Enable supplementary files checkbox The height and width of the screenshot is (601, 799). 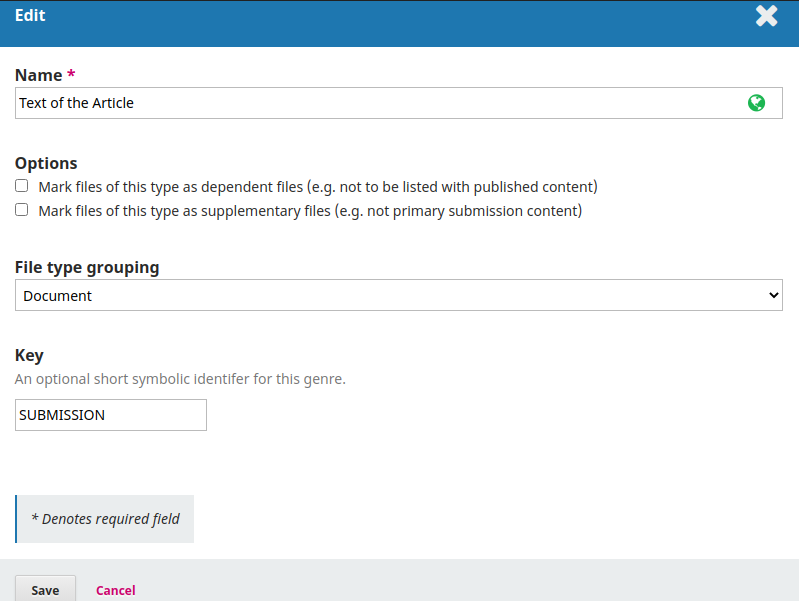coord(21,210)
